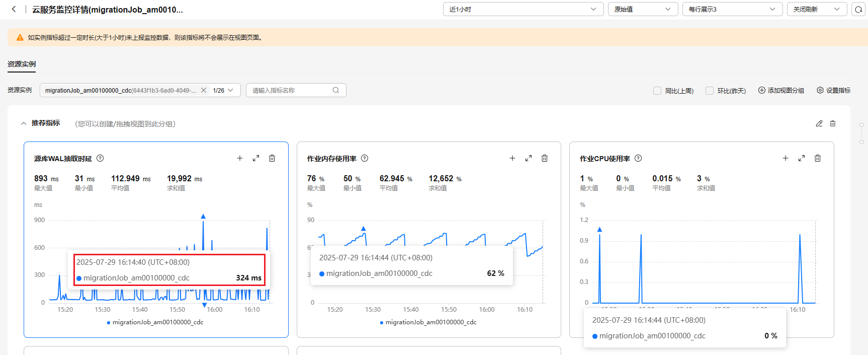Delete the 作业CPU使用率 card

tap(818, 158)
